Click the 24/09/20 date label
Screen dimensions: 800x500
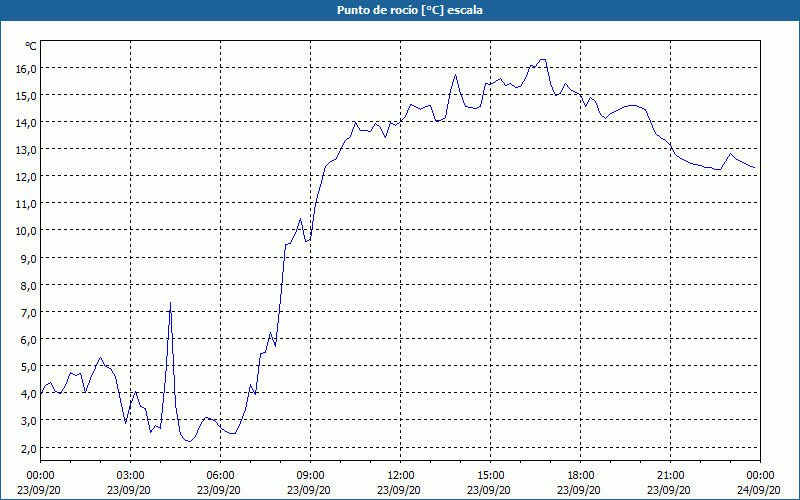click(x=759, y=490)
